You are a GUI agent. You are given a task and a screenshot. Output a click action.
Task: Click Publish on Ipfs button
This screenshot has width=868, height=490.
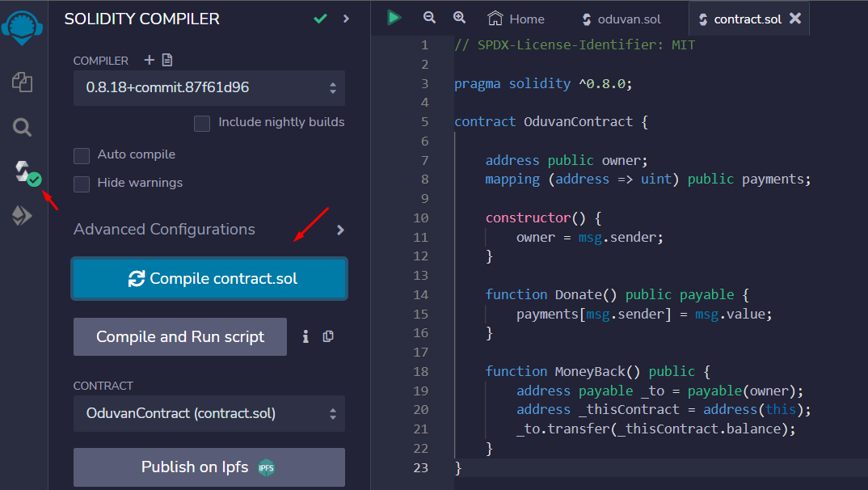209,467
